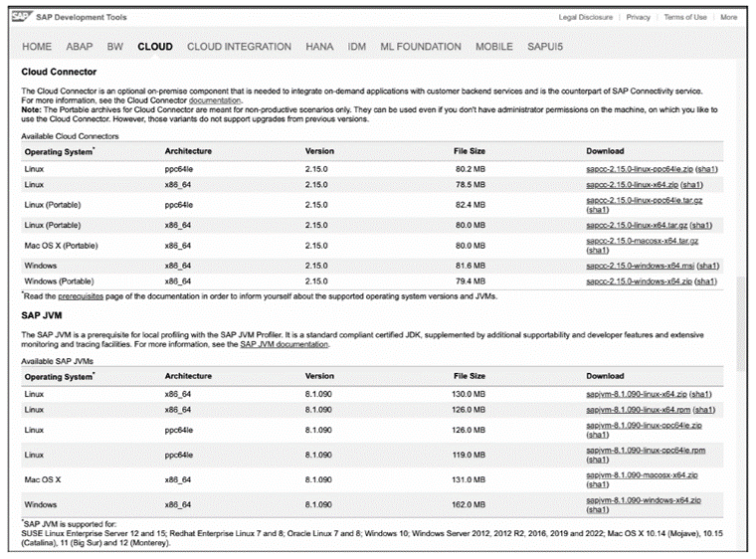The width and height of the screenshot is (756, 559).
Task: Download sapjvm-8.1.090-linux-x64.rpm package
Action: (x=638, y=409)
